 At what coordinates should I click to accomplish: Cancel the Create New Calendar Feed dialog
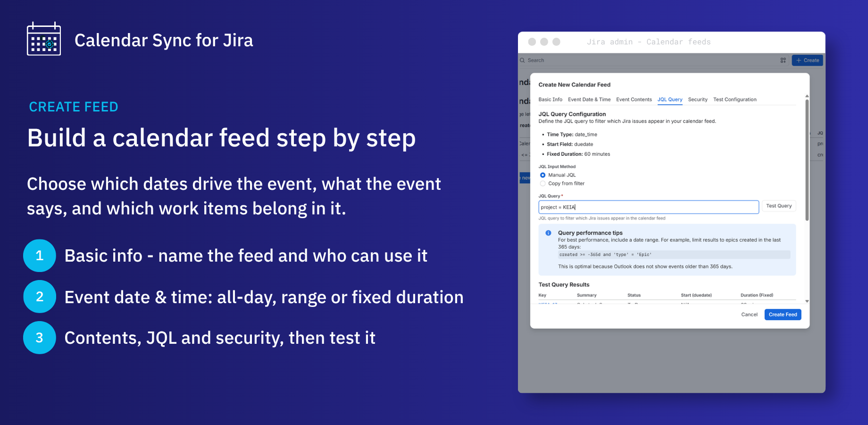pyautogui.click(x=749, y=314)
